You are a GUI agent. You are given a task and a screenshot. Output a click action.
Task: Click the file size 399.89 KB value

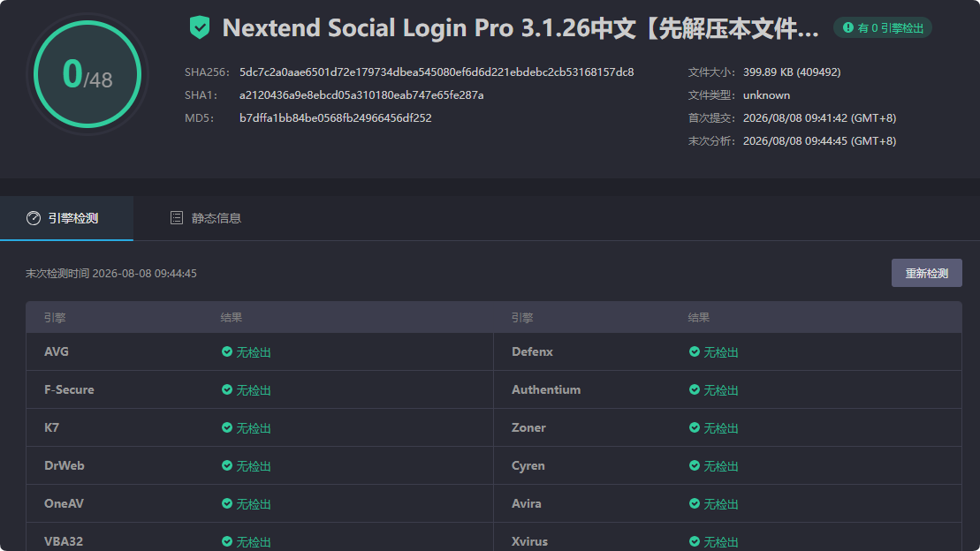pos(791,72)
